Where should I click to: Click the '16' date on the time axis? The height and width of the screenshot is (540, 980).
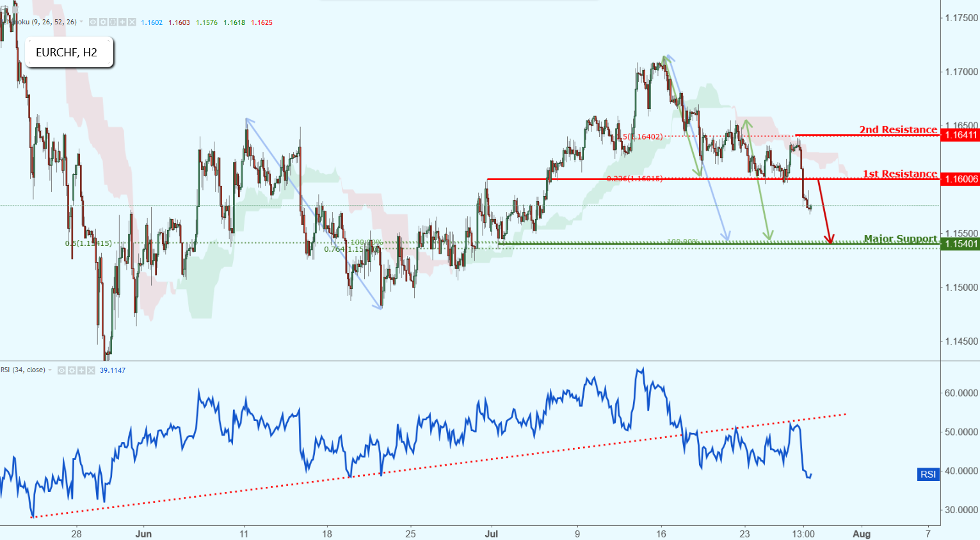[661, 534]
